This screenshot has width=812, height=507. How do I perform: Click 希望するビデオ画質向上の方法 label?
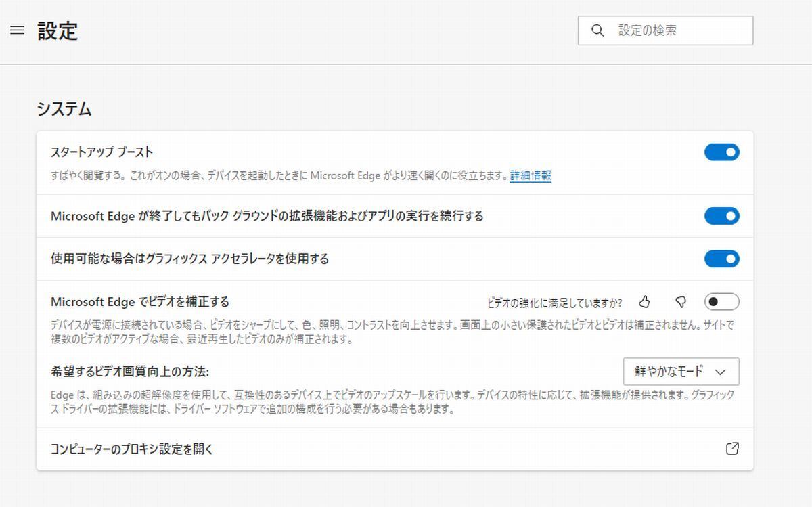[130, 372]
